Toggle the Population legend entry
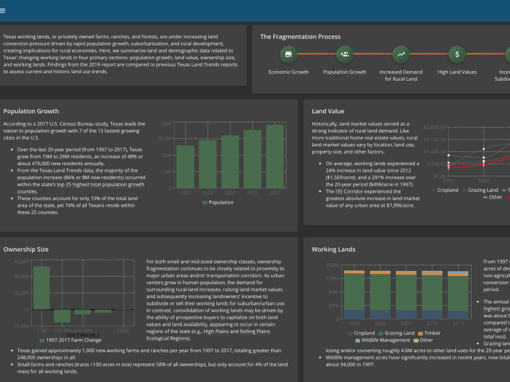This screenshot has width=510, height=382. tap(218, 202)
